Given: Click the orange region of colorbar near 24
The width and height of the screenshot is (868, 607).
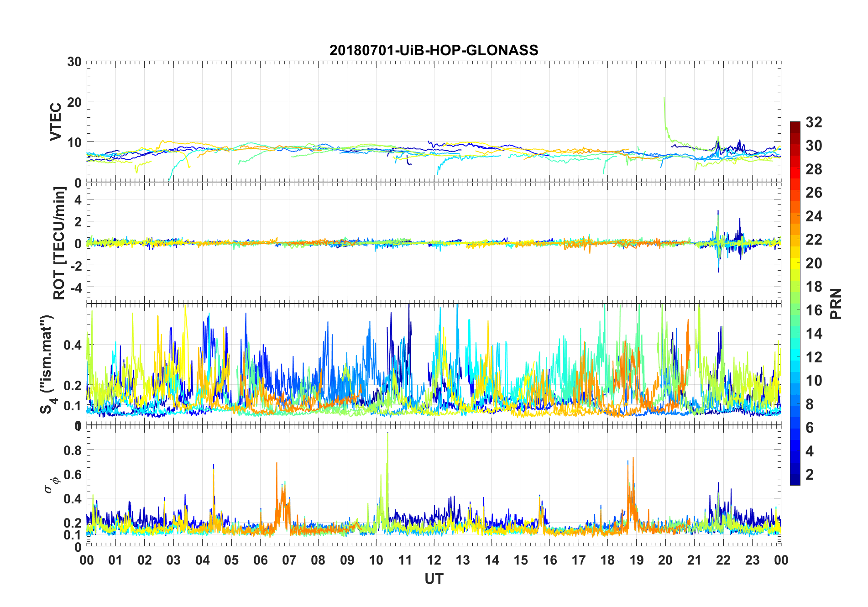Looking at the screenshot, I should [795, 216].
